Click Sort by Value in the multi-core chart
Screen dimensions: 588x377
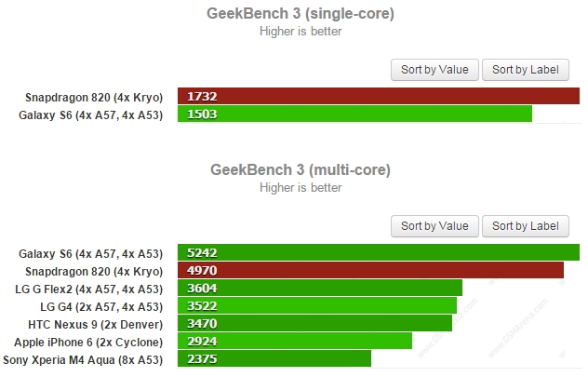click(435, 226)
